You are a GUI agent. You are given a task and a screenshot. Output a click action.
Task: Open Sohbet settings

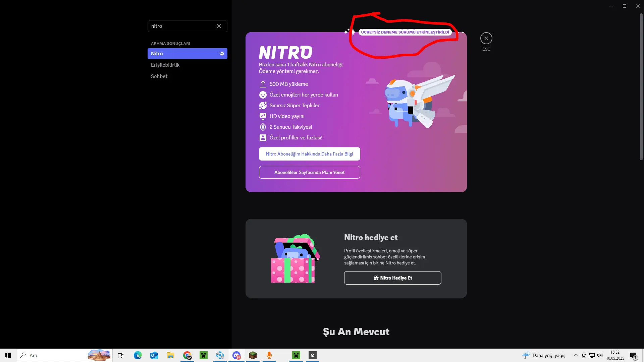pyautogui.click(x=187, y=76)
